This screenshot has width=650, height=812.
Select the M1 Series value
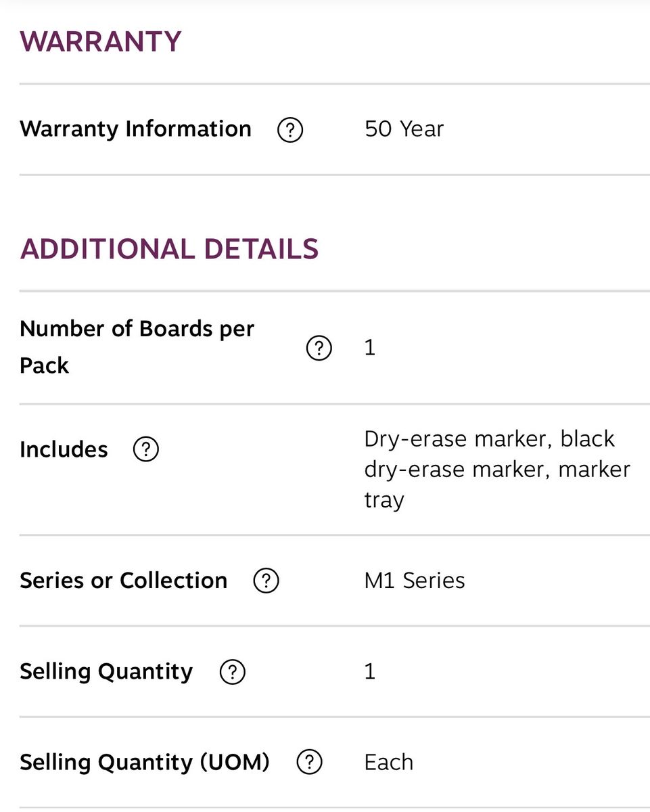(414, 581)
